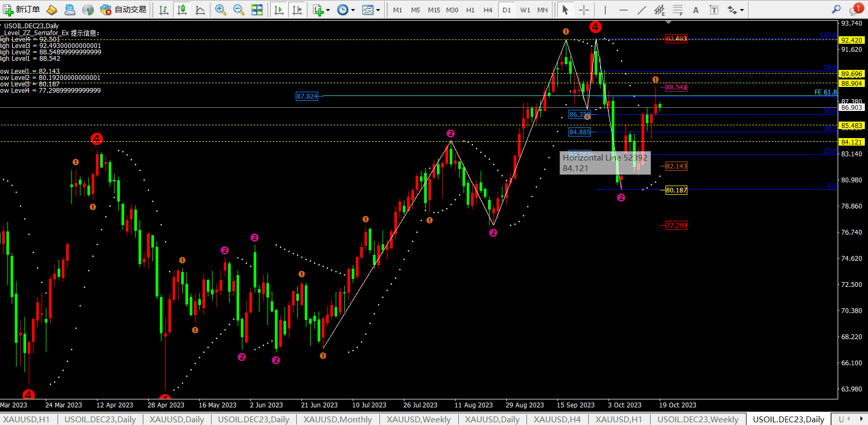The image size is (868, 425).
Task: Pick the trendline drawing tool
Action: [642, 10]
